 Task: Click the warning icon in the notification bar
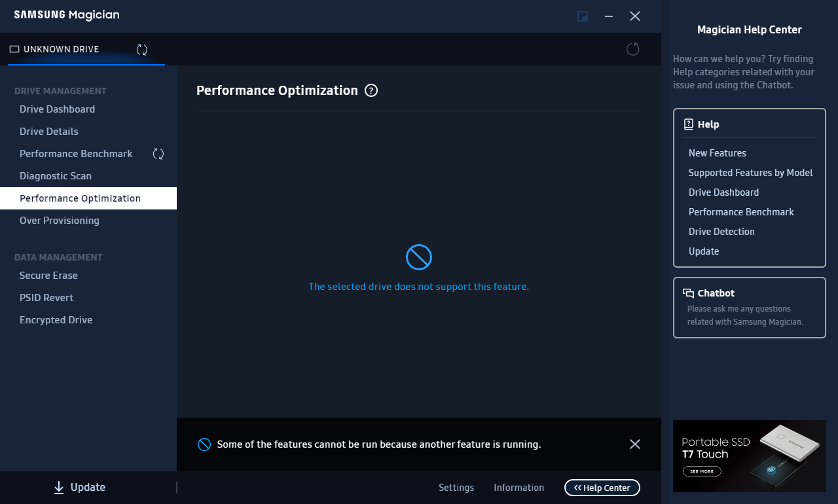coord(204,444)
